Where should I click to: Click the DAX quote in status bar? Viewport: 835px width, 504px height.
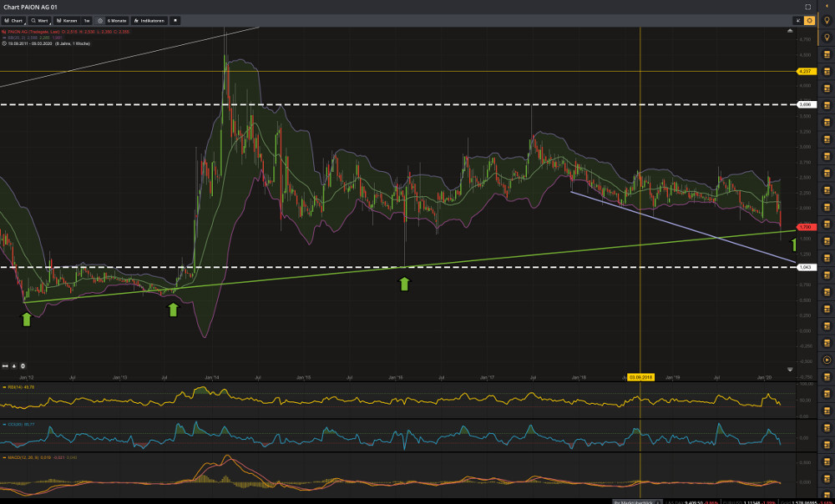[691, 501]
